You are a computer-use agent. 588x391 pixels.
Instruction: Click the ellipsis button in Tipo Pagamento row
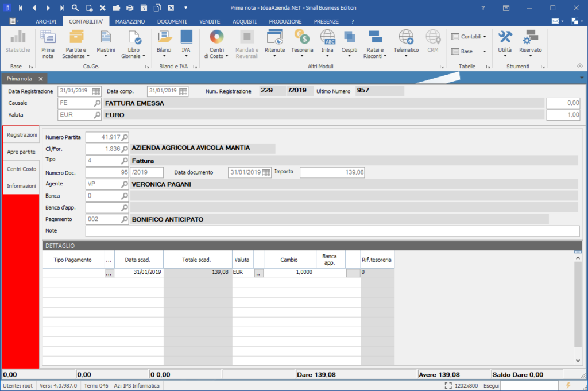pyautogui.click(x=109, y=273)
